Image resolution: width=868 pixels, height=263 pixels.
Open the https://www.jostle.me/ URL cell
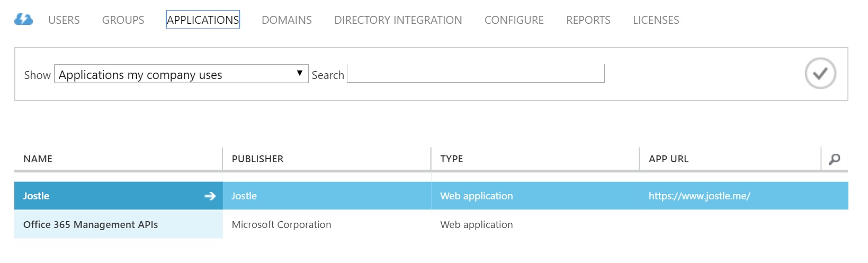(744, 196)
